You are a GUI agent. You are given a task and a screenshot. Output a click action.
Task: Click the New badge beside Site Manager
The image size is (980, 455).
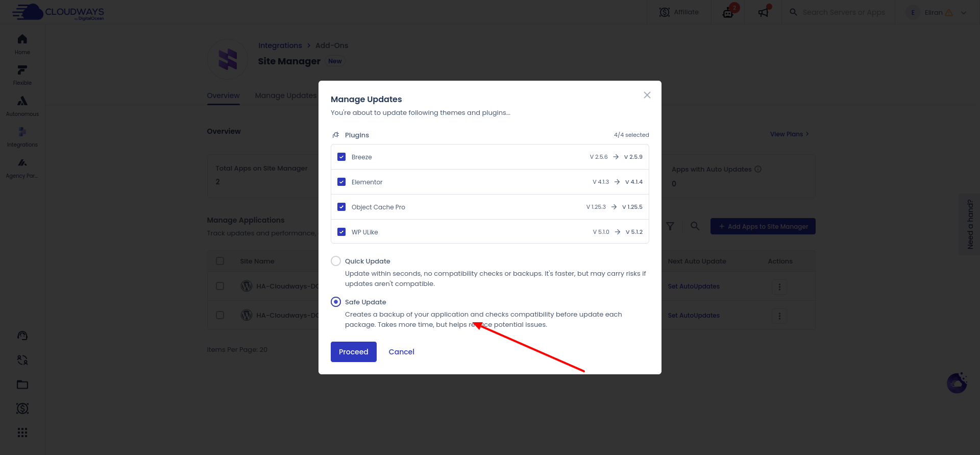tap(335, 61)
